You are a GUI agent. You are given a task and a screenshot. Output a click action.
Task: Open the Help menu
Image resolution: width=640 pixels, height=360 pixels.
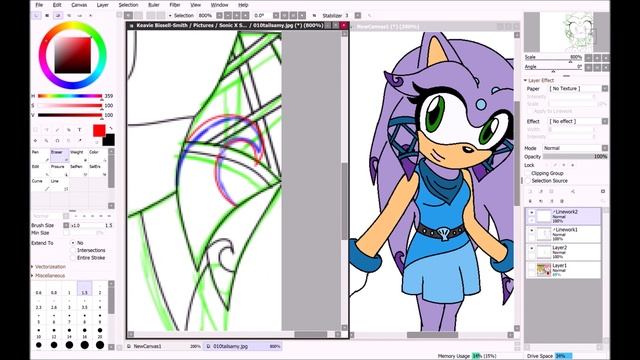(243, 5)
